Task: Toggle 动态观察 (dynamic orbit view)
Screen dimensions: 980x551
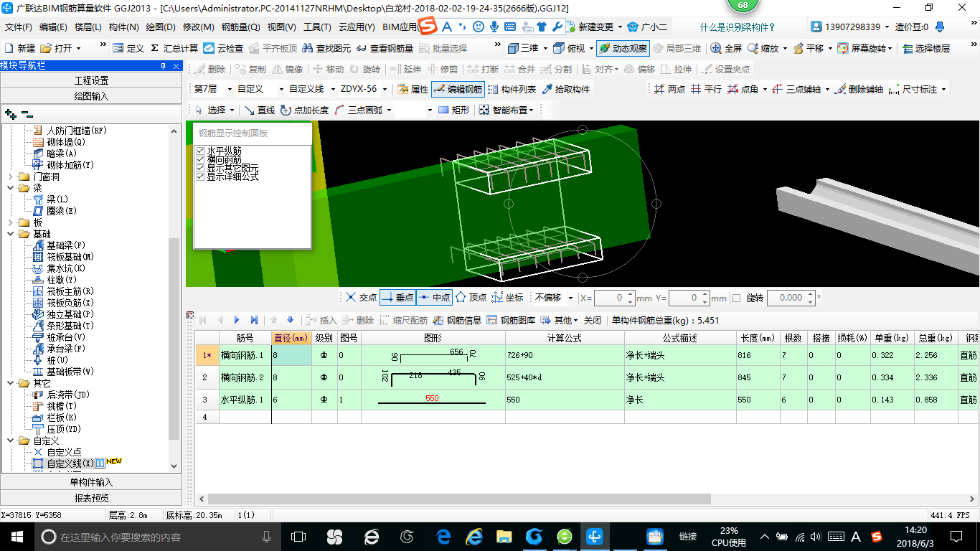Action: pos(622,48)
